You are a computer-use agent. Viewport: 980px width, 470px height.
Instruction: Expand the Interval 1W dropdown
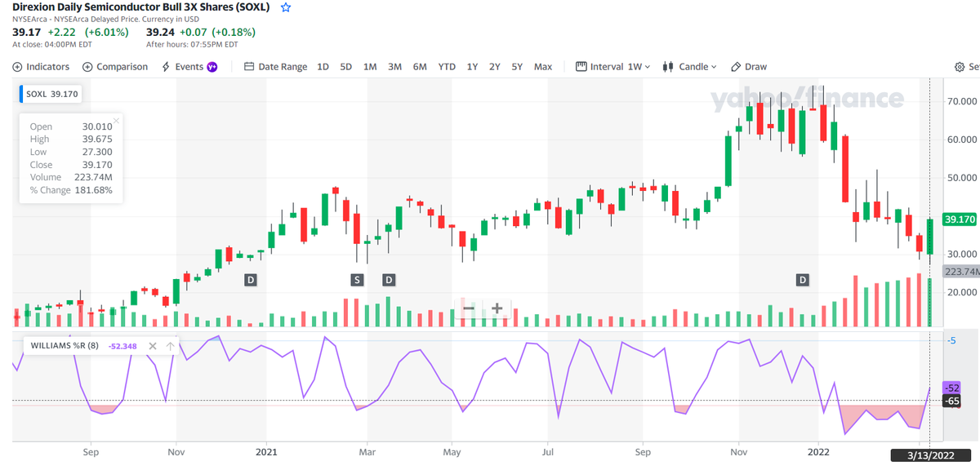(613, 67)
